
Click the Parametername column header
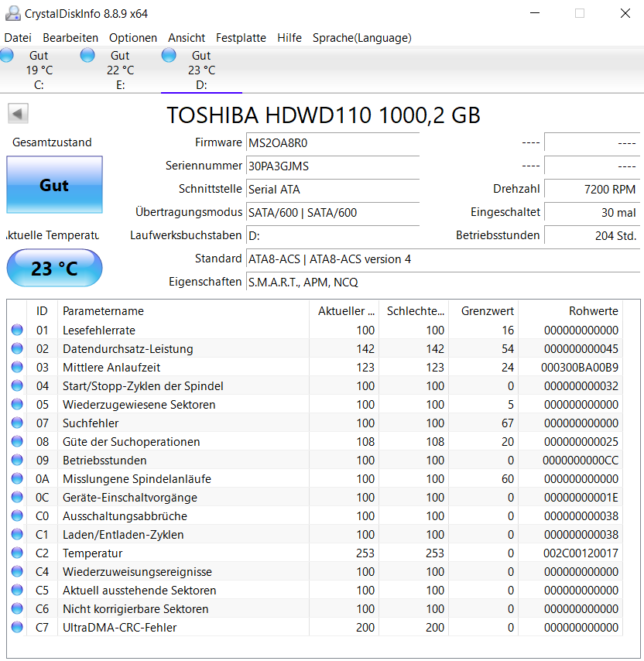(183, 311)
